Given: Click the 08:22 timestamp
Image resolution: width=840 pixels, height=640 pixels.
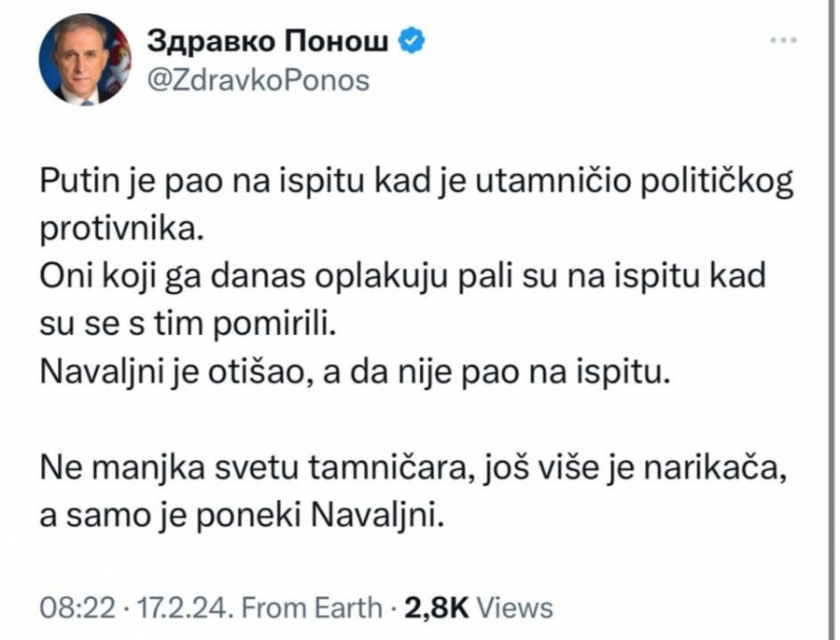Looking at the screenshot, I should [x=77, y=608].
